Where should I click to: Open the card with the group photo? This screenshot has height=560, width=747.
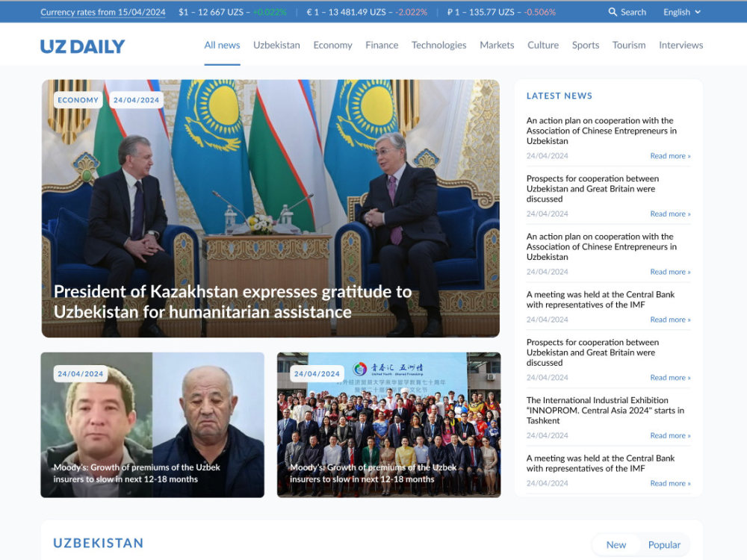coord(388,425)
